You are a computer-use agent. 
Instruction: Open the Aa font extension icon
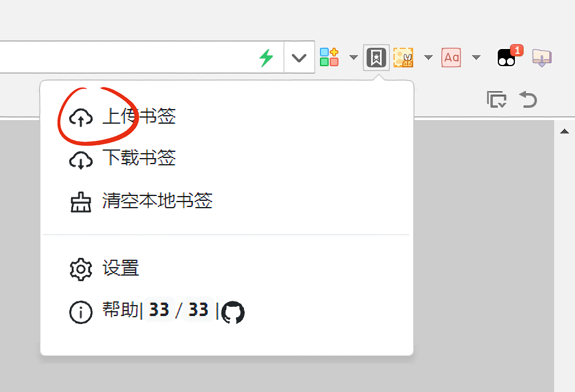[451, 58]
